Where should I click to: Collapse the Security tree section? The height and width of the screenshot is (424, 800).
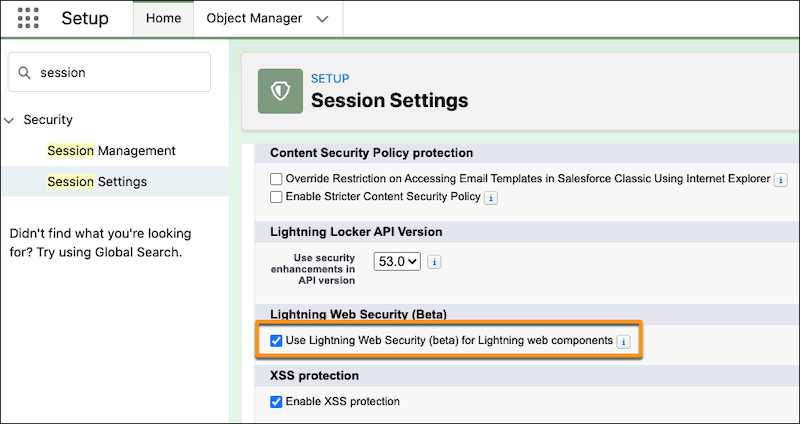pos(9,120)
